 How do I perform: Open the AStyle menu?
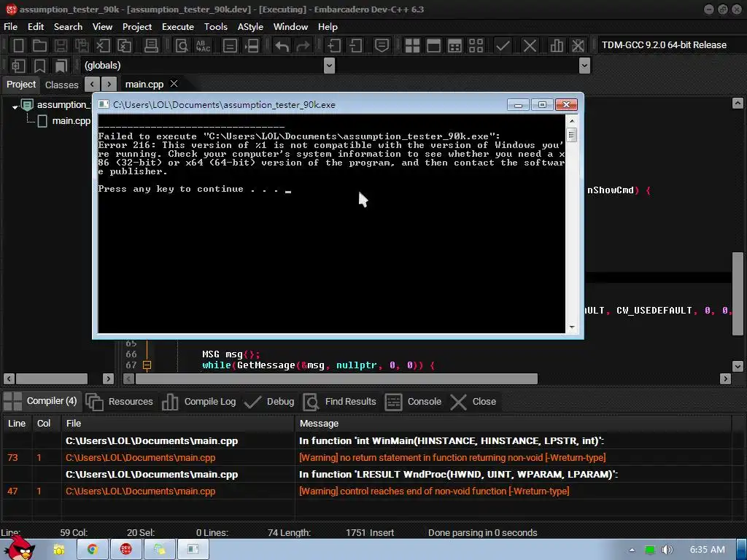[x=250, y=27]
